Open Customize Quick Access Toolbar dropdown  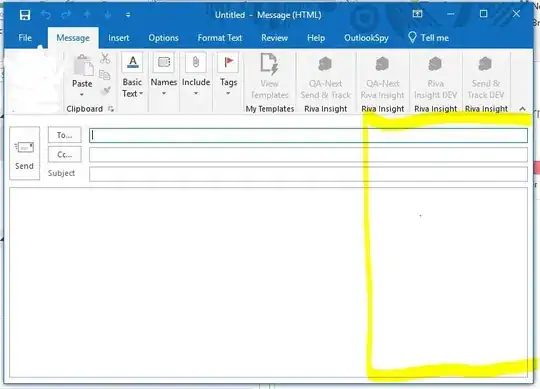pyautogui.click(x=128, y=15)
